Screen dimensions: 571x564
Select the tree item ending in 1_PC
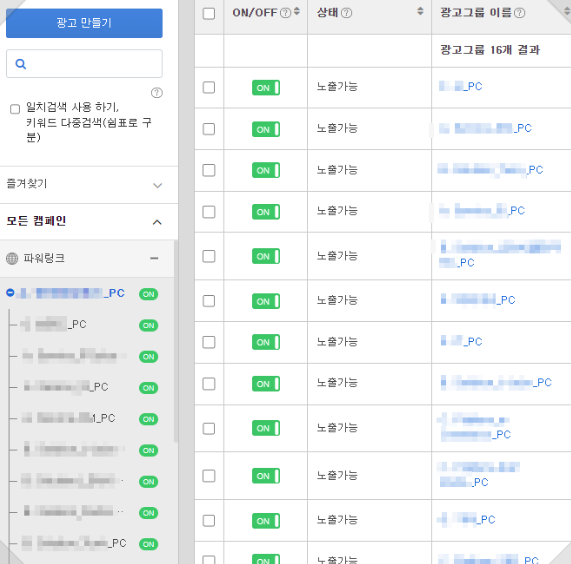(68, 418)
